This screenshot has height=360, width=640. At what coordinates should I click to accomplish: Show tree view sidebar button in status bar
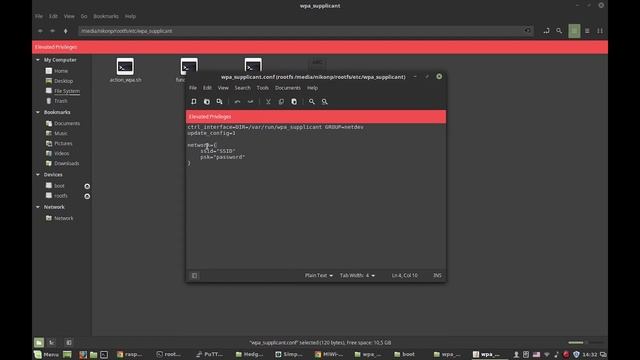point(52,342)
